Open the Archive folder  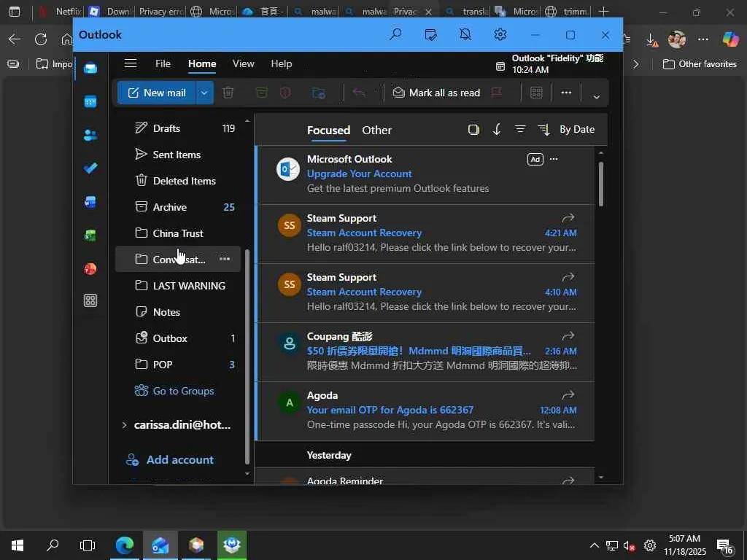click(178, 206)
